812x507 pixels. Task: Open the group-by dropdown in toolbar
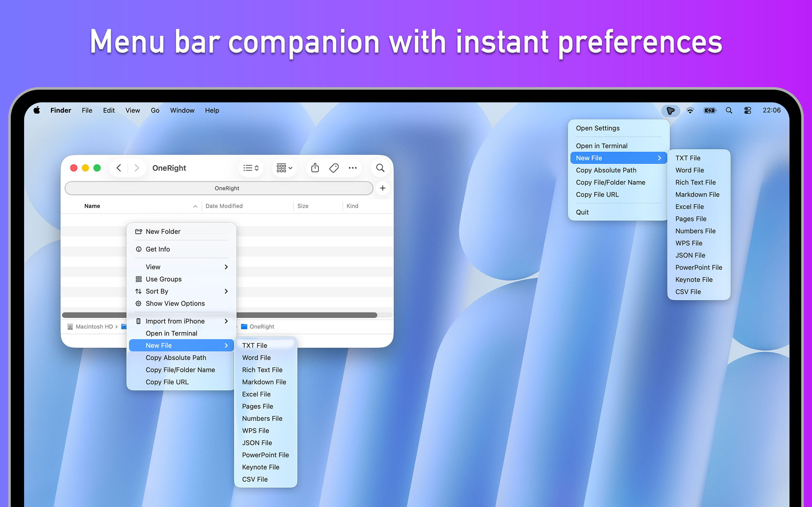pyautogui.click(x=284, y=168)
